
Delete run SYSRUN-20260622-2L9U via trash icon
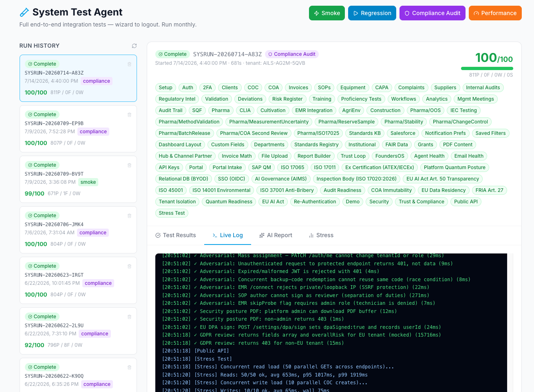pos(129,317)
